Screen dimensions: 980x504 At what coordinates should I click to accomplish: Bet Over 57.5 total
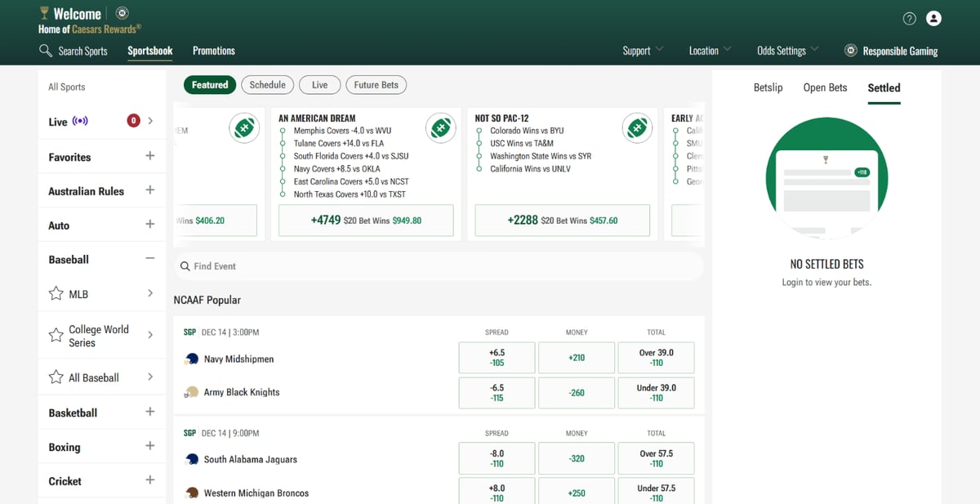click(657, 458)
